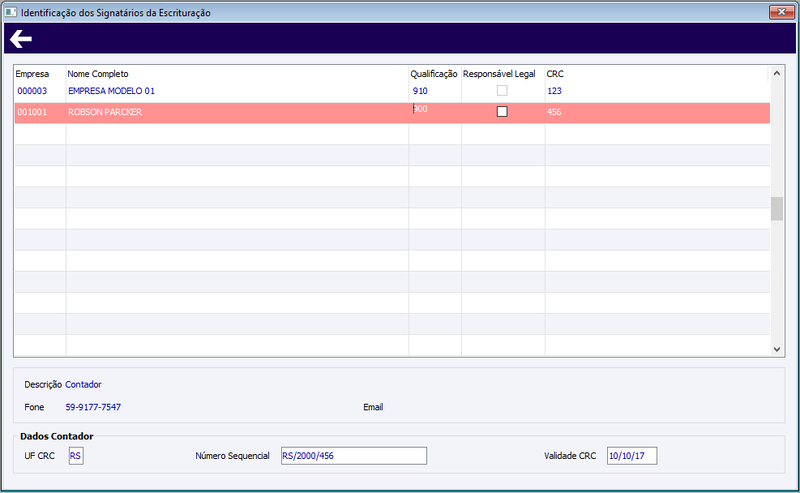This screenshot has height=493, width=800.
Task: Click the Responsável Legal column header
Action: 499,74
